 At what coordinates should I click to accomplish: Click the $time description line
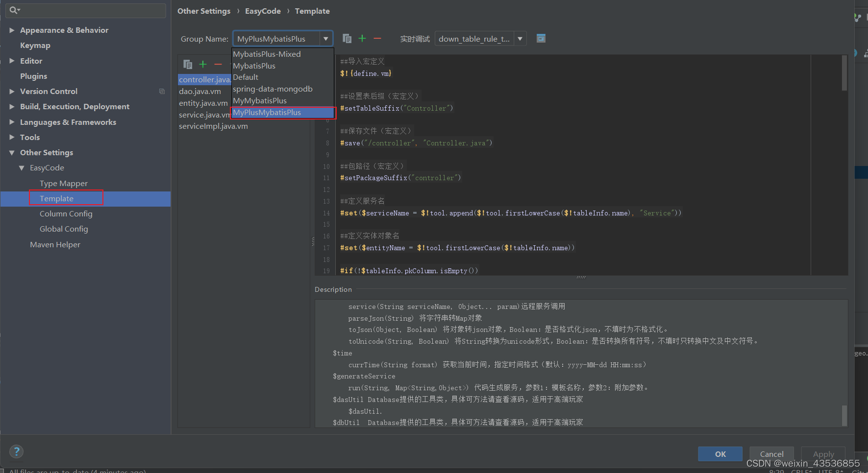(342, 353)
